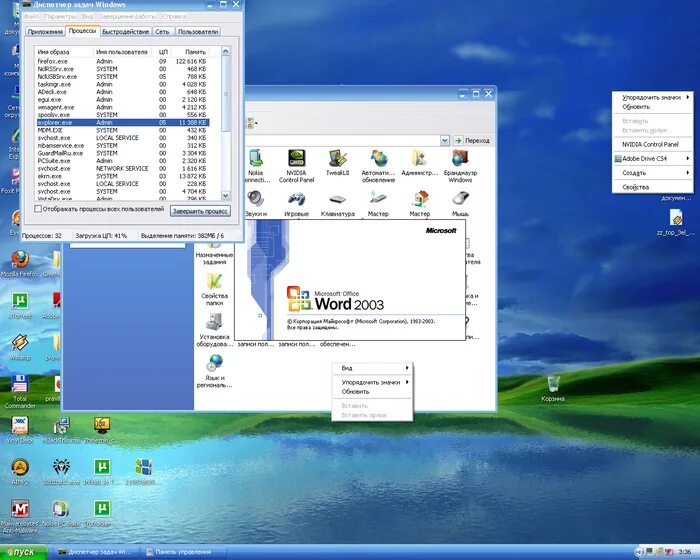Open address bar dropdown in Control Panel
This screenshot has height=560, width=700.
[444, 140]
